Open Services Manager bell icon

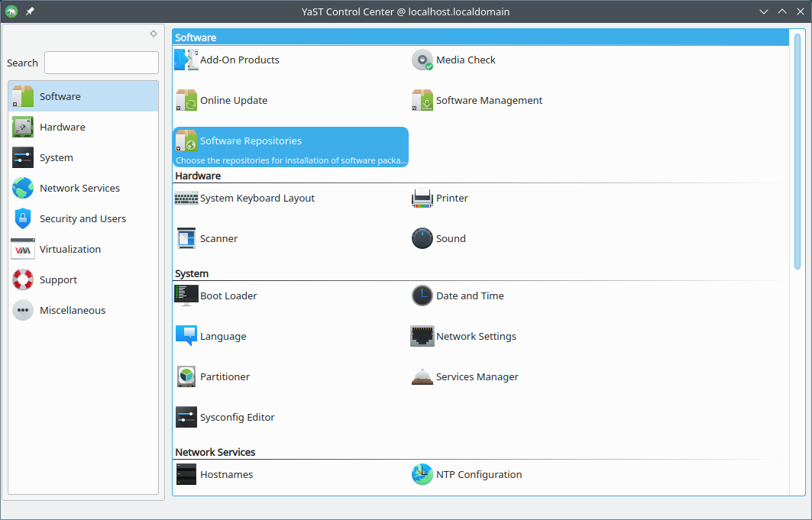422,376
